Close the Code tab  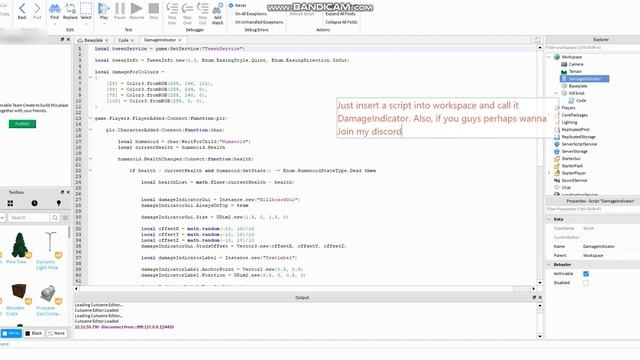(132, 40)
